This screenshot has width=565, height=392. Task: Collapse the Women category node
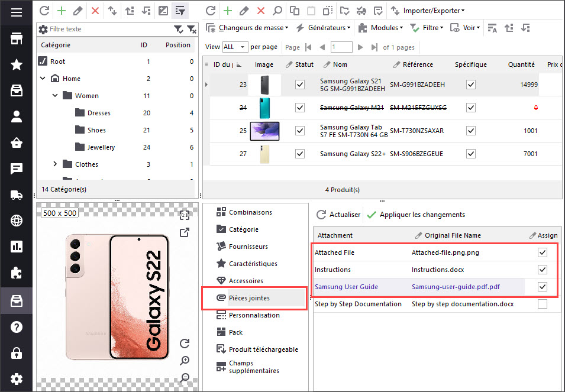click(55, 95)
